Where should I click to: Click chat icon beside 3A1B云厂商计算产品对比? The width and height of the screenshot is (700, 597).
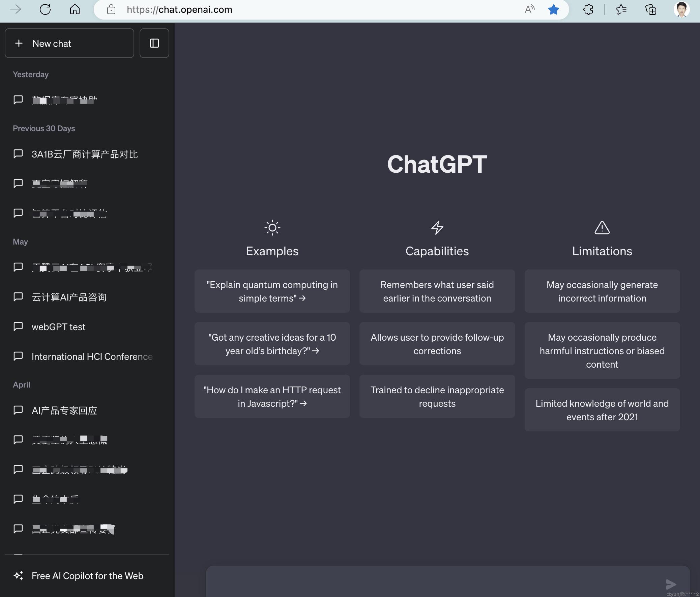(x=18, y=154)
